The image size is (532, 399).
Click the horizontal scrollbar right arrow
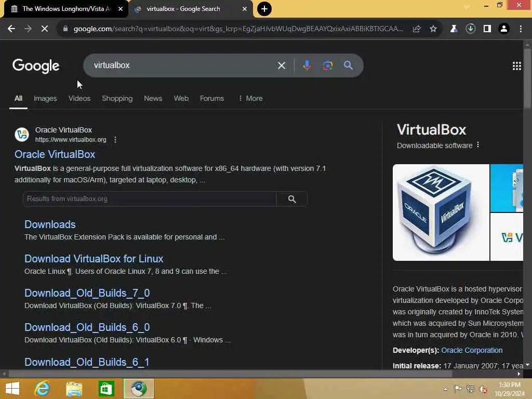coord(519,374)
